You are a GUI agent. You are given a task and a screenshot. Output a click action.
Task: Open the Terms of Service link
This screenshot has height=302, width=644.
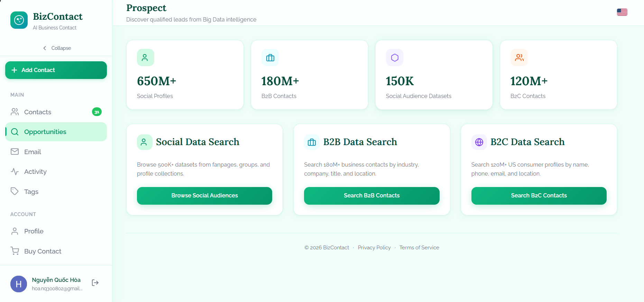point(419,248)
